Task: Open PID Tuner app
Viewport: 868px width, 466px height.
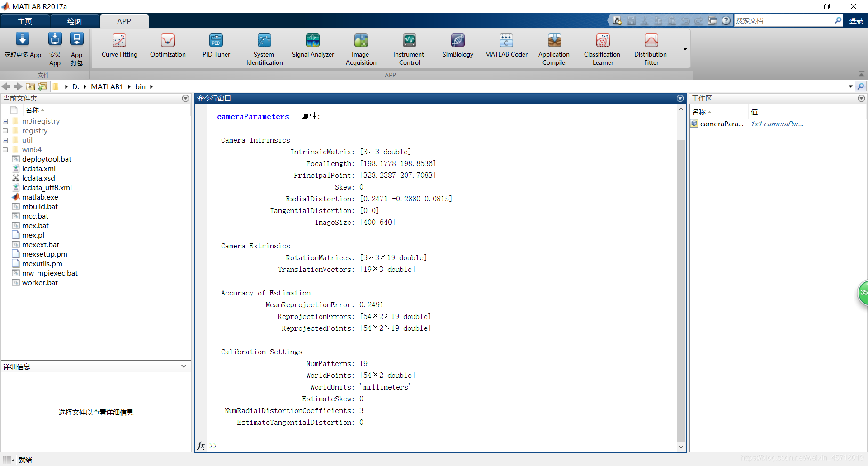Action: 216,46
